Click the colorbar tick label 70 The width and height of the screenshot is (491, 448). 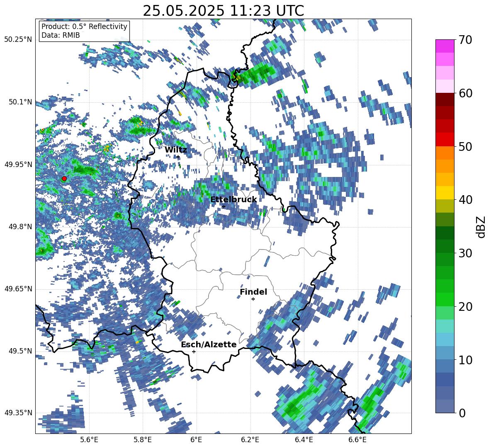pyautogui.click(x=465, y=40)
